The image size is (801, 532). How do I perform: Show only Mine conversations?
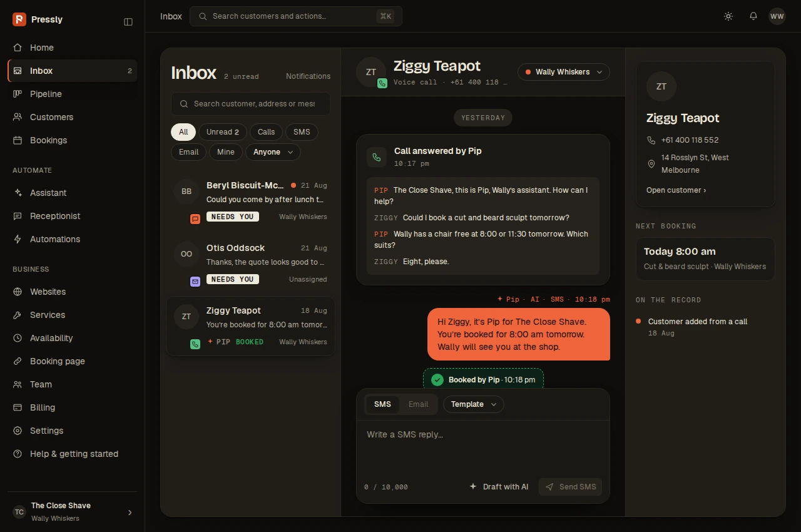[226, 152]
